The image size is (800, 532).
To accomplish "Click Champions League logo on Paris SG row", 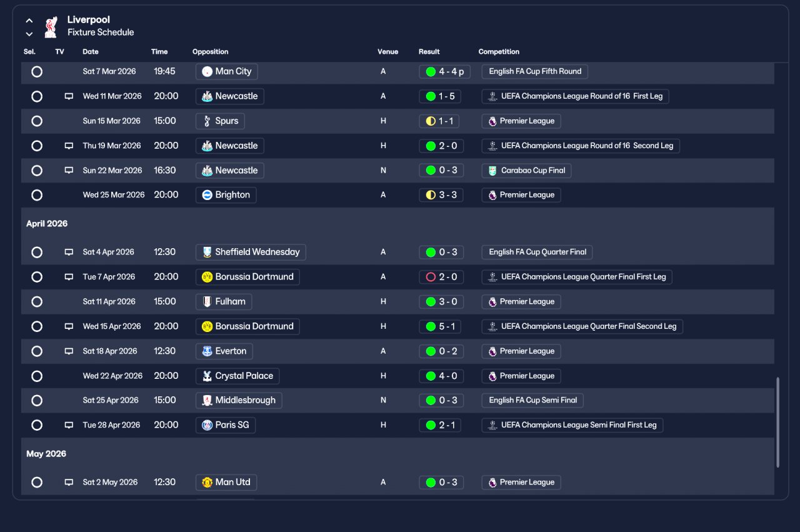I will coord(492,425).
